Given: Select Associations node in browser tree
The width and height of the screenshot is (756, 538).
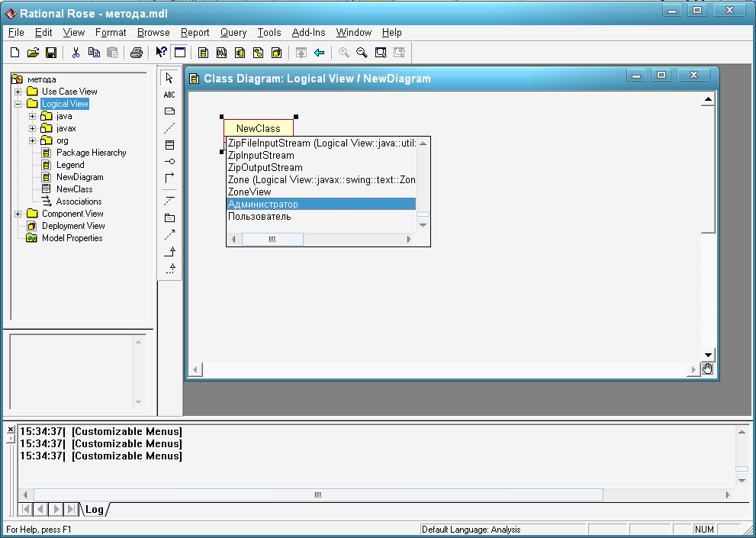Looking at the screenshot, I should point(79,201).
